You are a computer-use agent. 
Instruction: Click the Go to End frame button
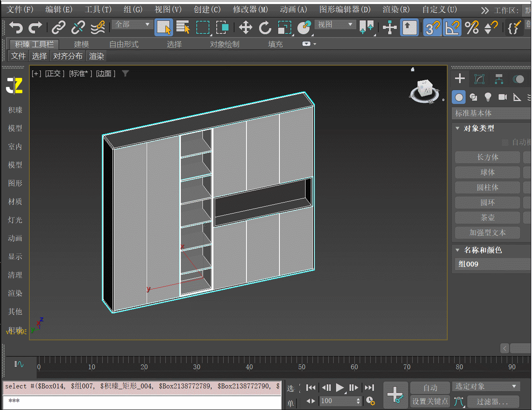click(369, 388)
